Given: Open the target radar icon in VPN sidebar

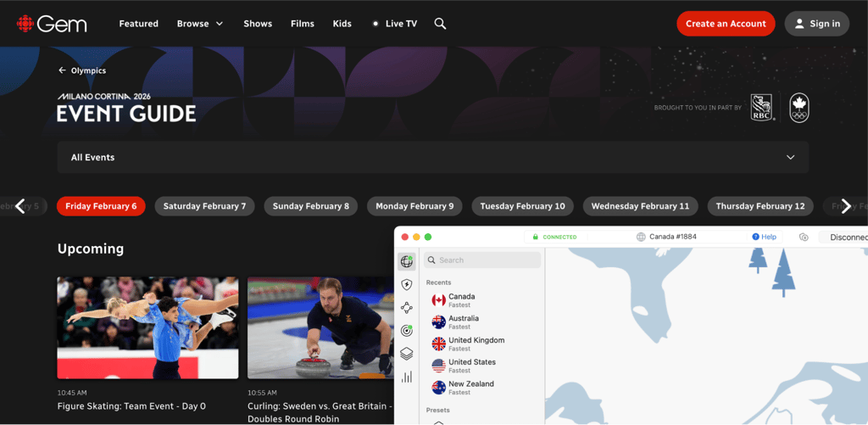Looking at the screenshot, I should [x=407, y=331].
